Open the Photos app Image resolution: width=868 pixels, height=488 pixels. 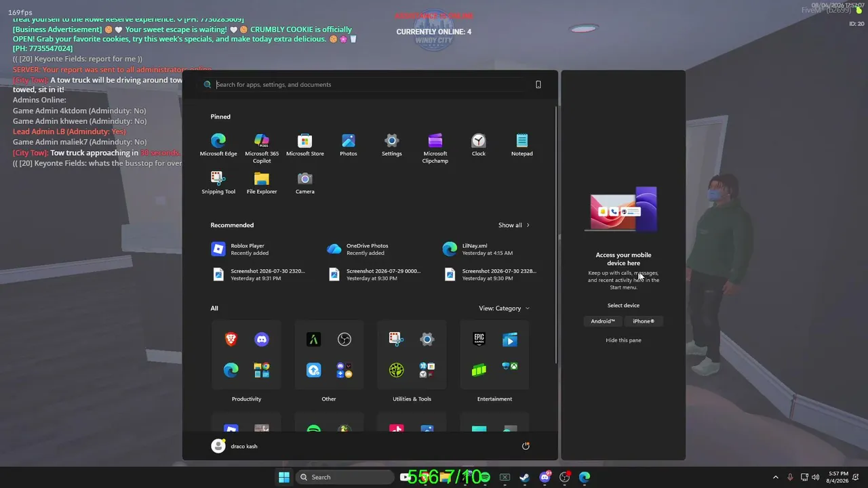point(349,145)
